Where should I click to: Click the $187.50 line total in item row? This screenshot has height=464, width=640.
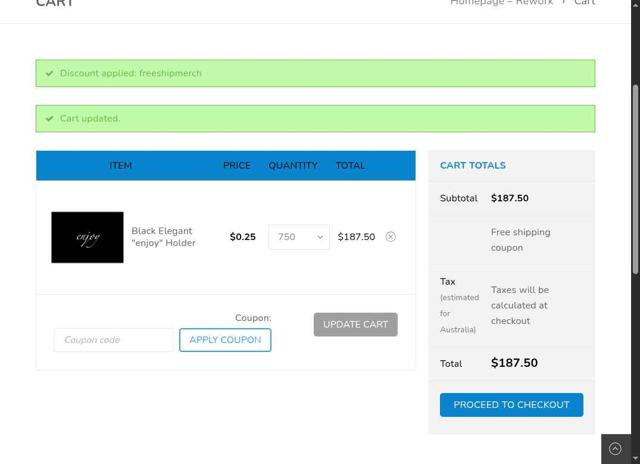(356, 237)
